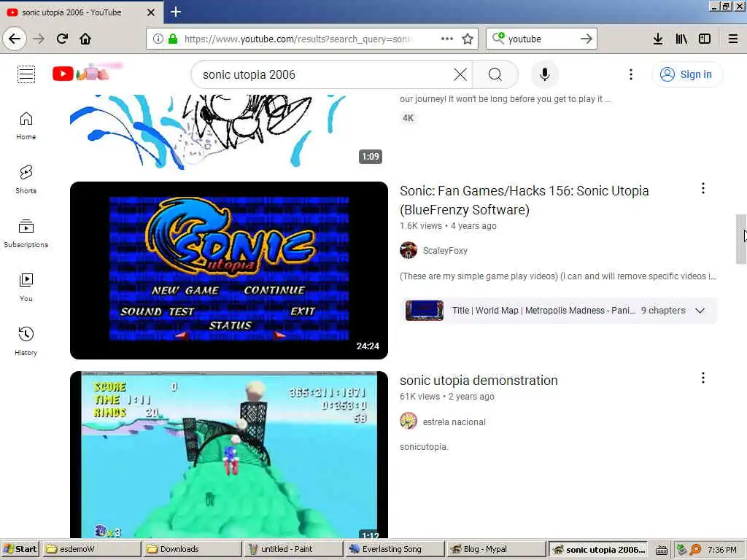
Task: Toggle the browser sidebar icon
Action: click(705, 39)
